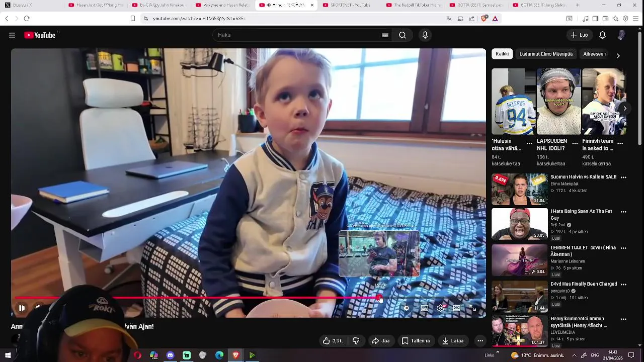The image size is (644, 362).
Task: Click the Elmo Mäenpää channel name
Action: tap(564, 184)
